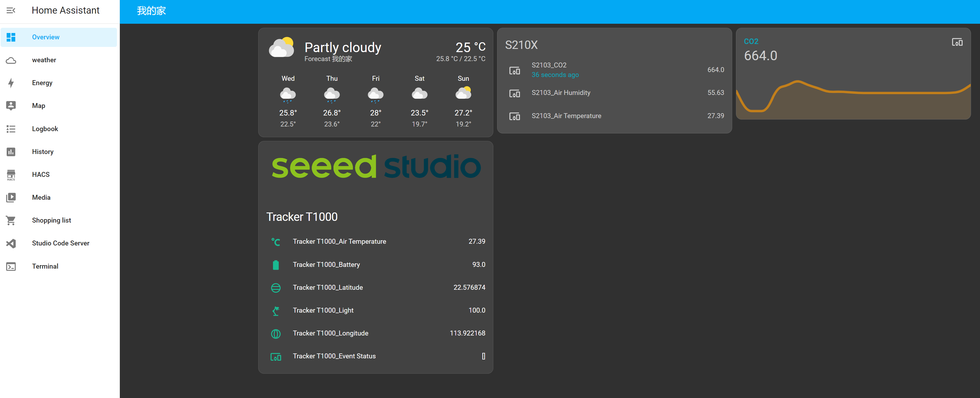
Task: Click the CO2 history graph
Action: click(853, 99)
